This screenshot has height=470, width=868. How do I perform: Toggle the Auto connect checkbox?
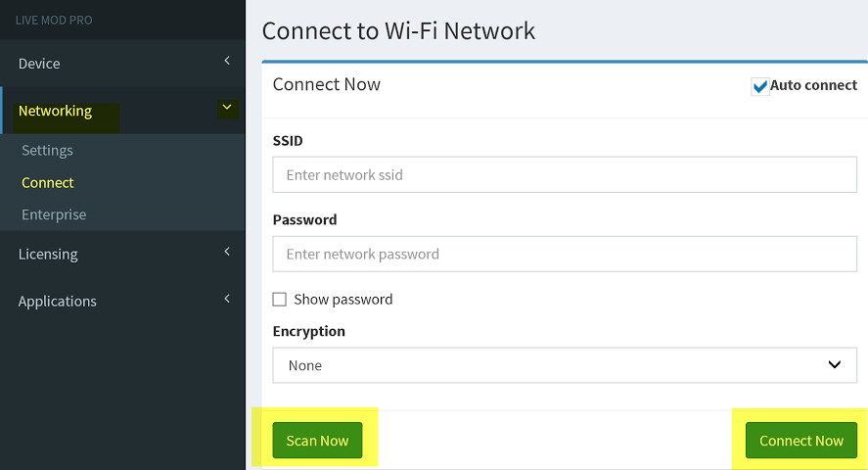(x=759, y=86)
